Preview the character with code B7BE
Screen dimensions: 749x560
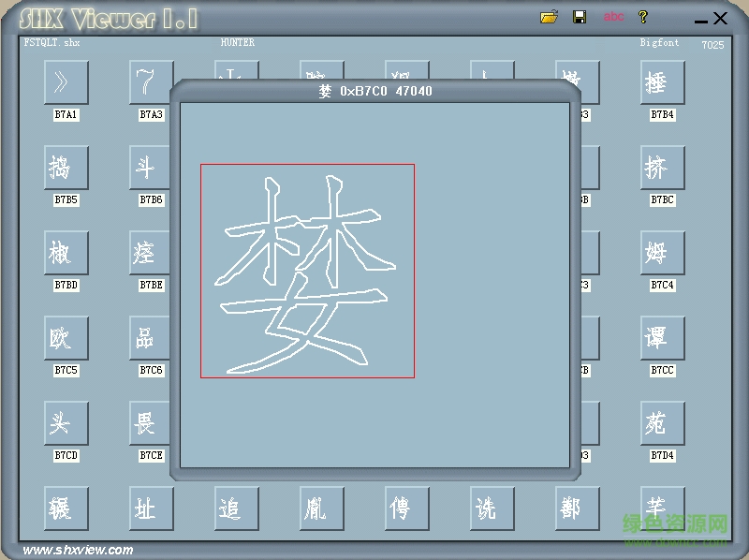click(150, 253)
